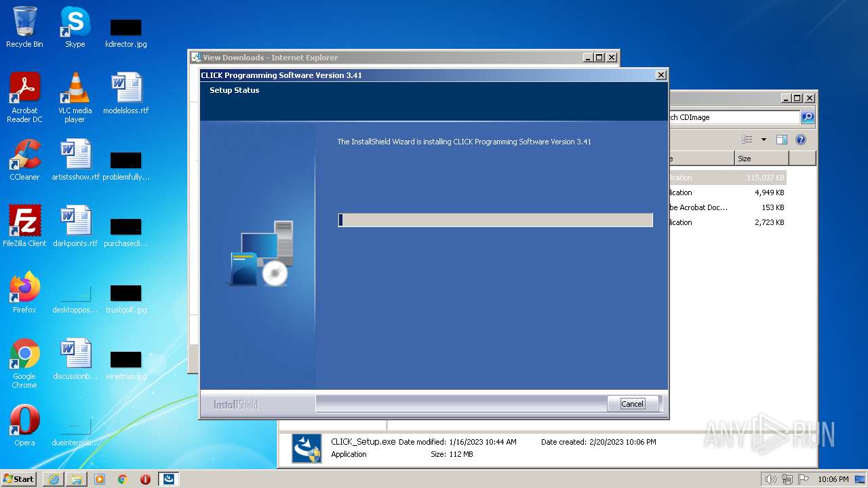This screenshot has height=488, width=868.
Task: Launch Google Chrome desktop shortcut
Action: 24,363
